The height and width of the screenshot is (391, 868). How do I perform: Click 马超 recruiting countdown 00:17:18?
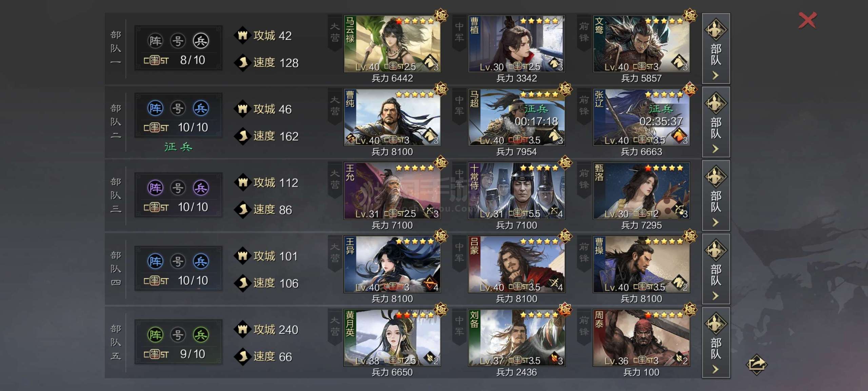[536, 122]
